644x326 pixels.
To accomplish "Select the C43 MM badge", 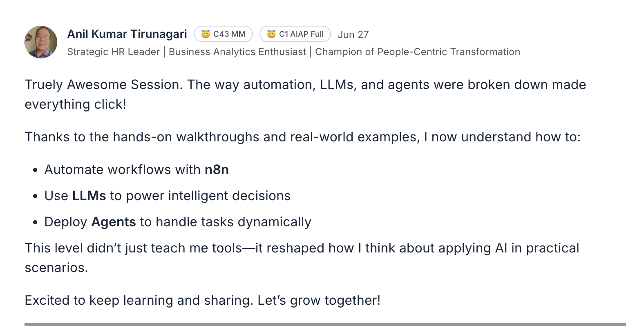I will point(223,34).
